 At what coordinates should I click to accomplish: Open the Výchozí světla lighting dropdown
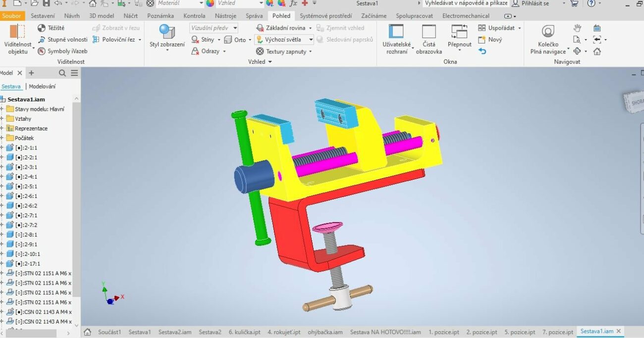pos(311,40)
